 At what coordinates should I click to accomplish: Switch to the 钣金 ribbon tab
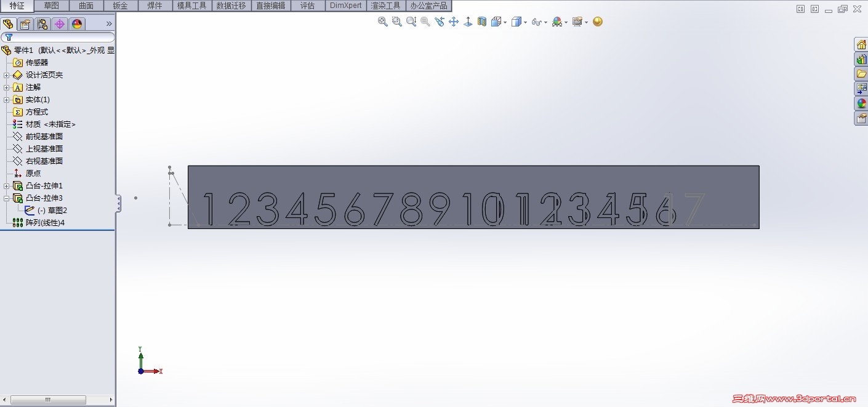(121, 6)
